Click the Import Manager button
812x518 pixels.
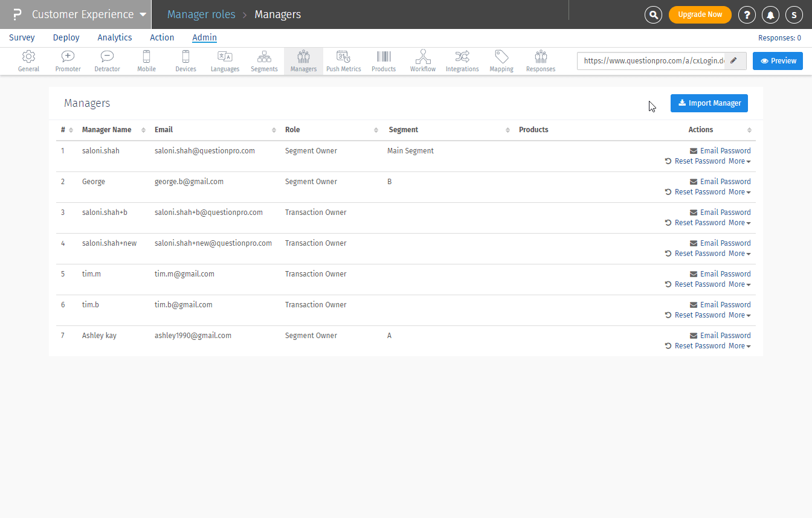pyautogui.click(x=709, y=103)
